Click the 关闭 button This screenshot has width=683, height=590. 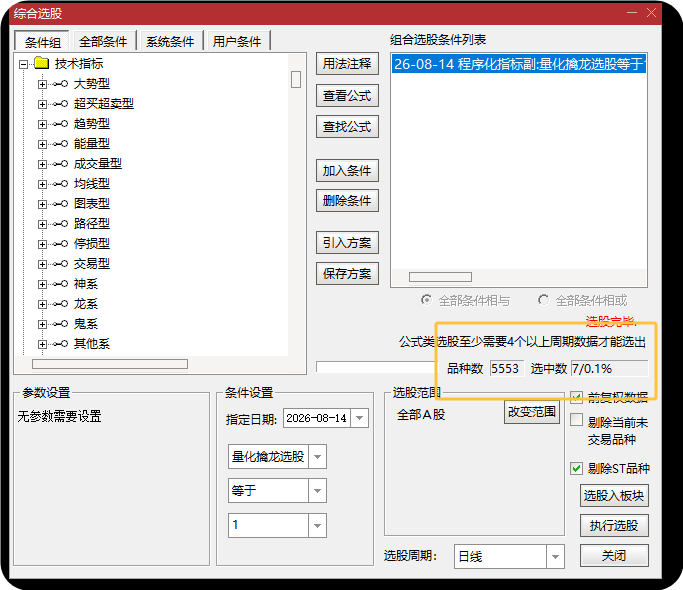614,556
